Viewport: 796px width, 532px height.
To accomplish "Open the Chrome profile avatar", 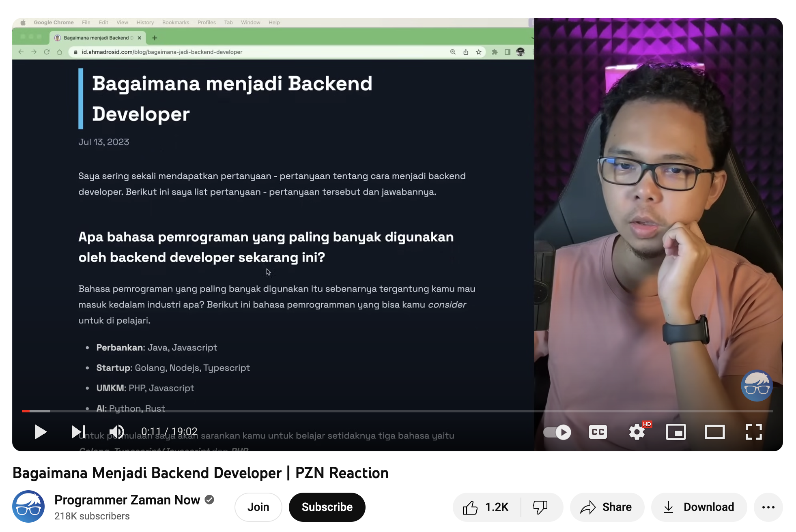I will pos(521,52).
